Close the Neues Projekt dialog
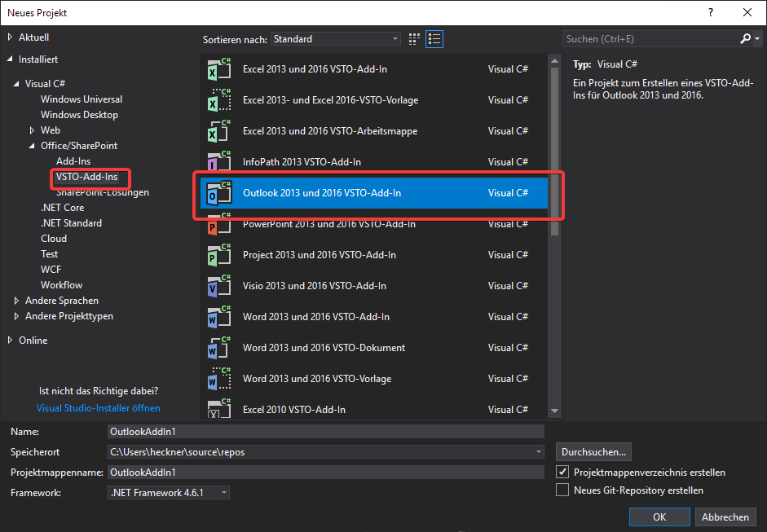The height and width of the screenshot is (532, 767). tap(747, 13)
